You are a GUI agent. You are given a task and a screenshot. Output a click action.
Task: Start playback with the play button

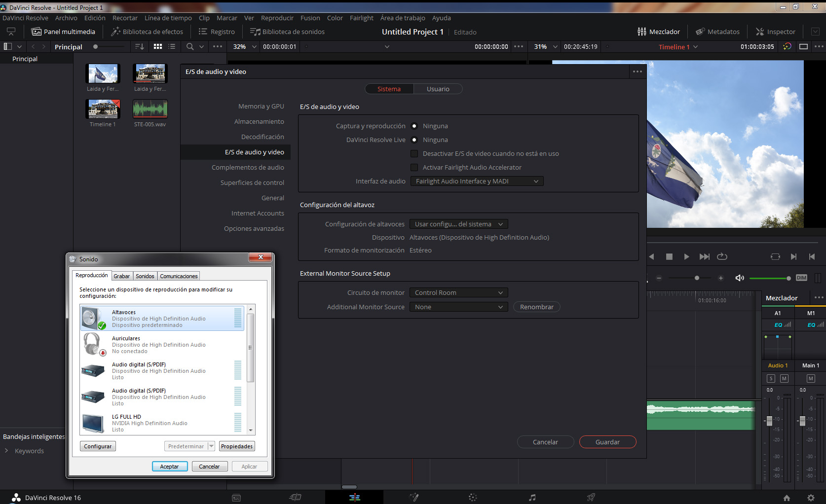tap(686, 256)
